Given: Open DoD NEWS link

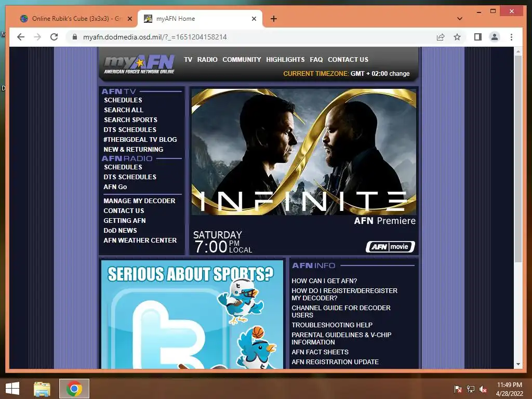Looking at the screenshot, I should pyautogui.click(x=120, y=230).
